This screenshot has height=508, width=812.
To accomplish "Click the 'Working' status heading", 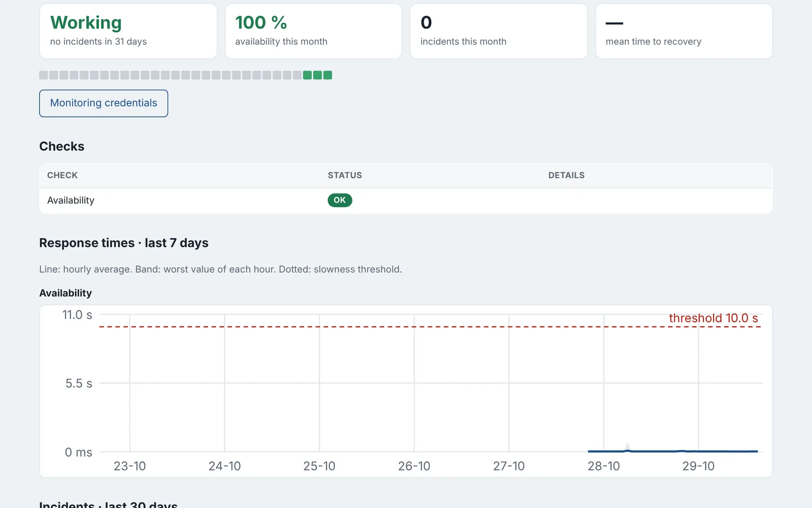I will 86,23.
